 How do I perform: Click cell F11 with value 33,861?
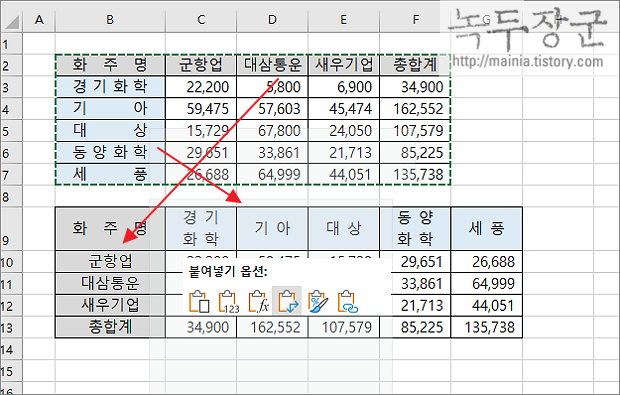pos(415,283)
